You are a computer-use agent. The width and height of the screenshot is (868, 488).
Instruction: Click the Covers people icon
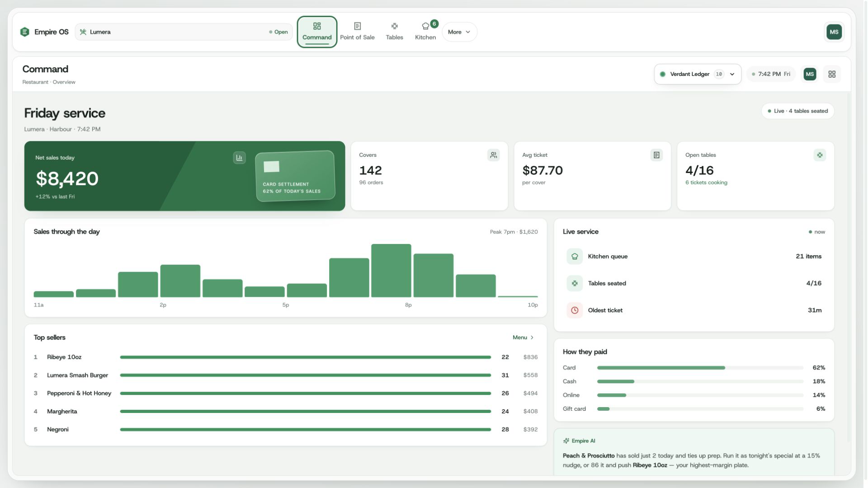[493, 155]
